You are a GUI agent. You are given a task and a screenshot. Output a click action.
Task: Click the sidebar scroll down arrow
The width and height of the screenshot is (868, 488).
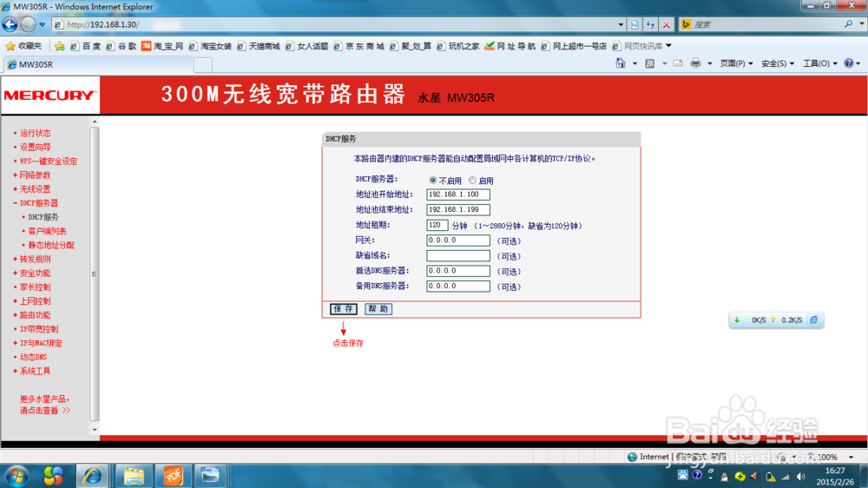[x=94, y=429]
